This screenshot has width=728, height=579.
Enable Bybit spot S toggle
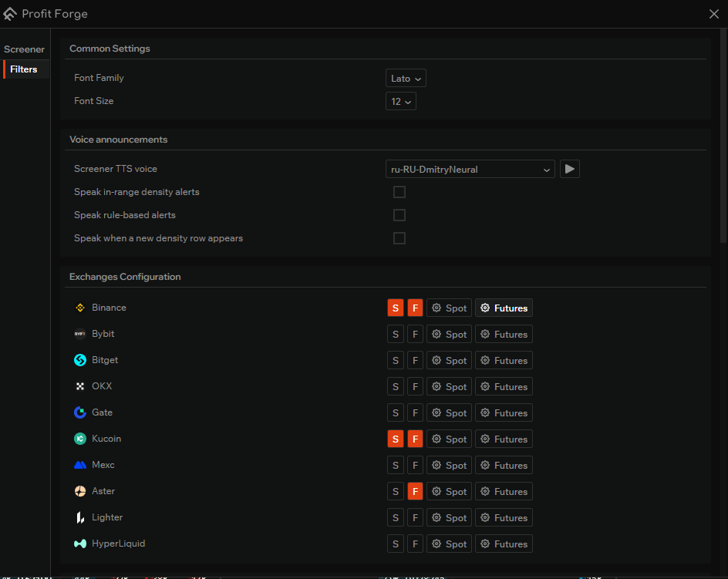tap(396, 335)
